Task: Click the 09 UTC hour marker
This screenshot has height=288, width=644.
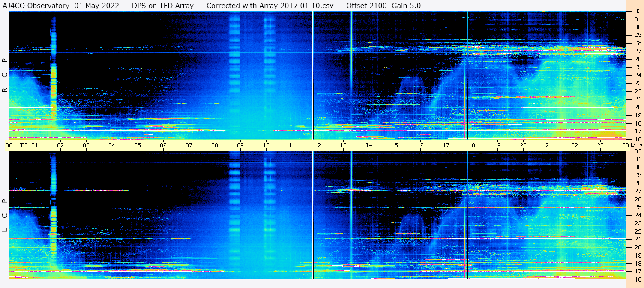Action: pyautogui.click(x=240, y=145)
